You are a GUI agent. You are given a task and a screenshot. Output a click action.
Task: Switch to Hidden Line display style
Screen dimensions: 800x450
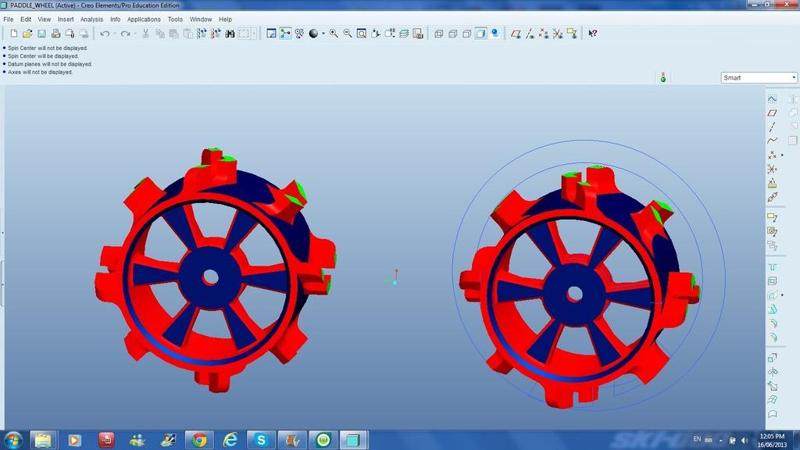click(453, 34)
